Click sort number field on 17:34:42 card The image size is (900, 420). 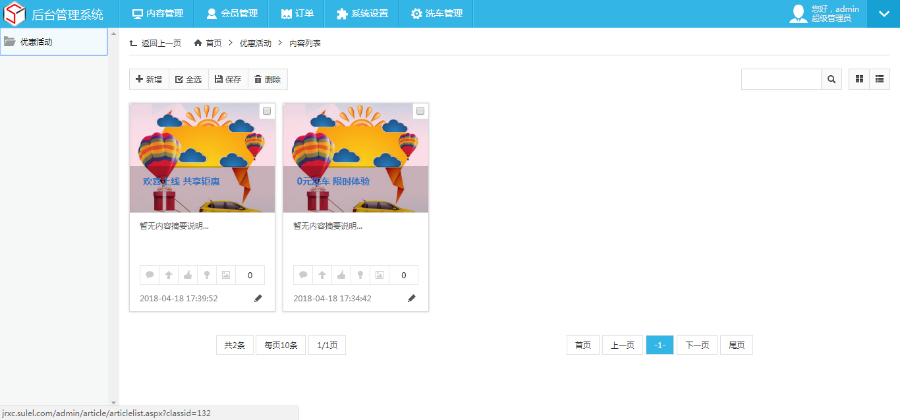pos(404,275)
